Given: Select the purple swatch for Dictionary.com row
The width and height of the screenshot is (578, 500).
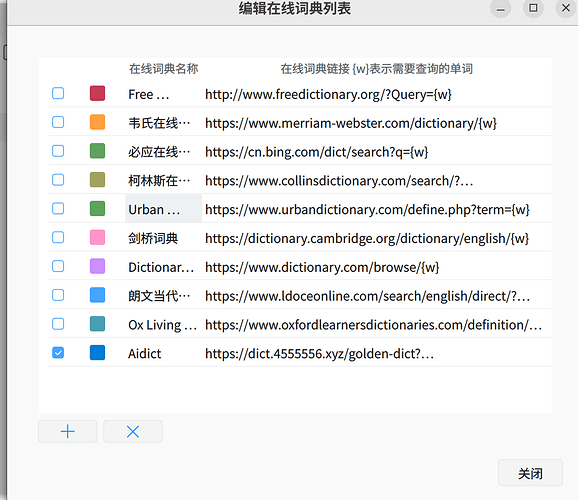Looking at the screenshot, I should (97, 266).
